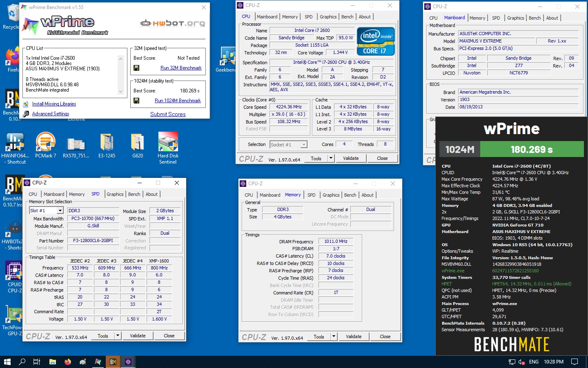
Task: Select the Recycle Bin desktop icon
Action: tap(11, 17)
